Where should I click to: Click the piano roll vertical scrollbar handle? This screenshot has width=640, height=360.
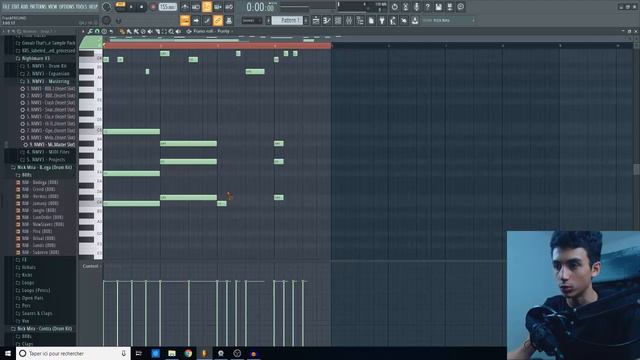point(636,169)
